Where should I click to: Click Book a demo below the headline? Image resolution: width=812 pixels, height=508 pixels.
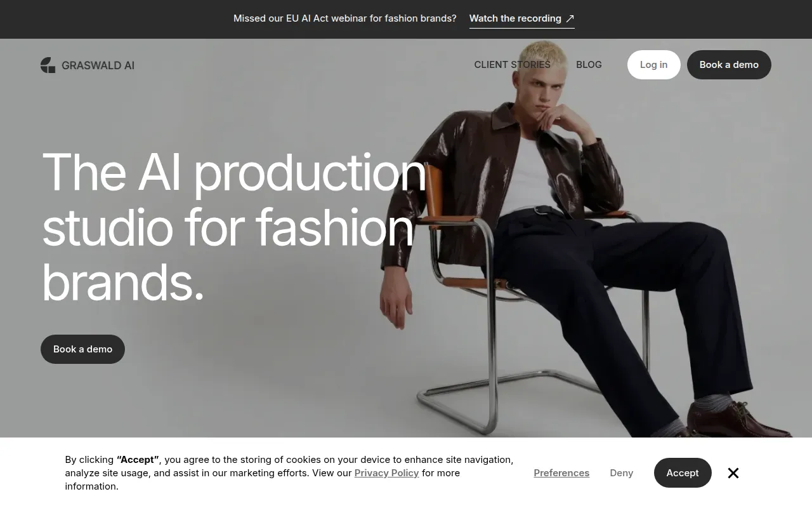82,349
